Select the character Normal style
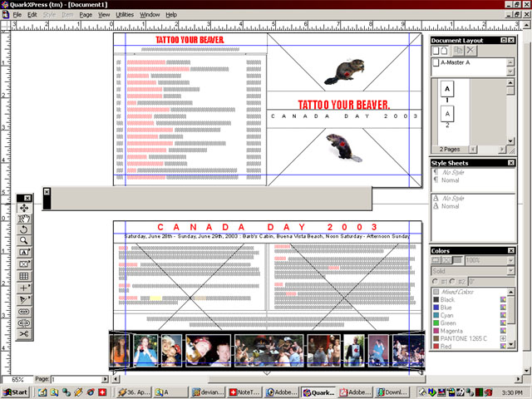Screen dimensions: 532x399 (x=450, y=206)
